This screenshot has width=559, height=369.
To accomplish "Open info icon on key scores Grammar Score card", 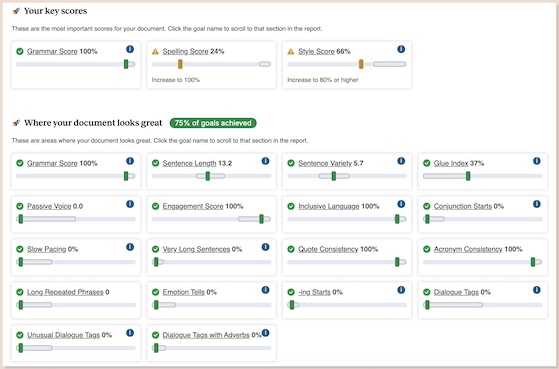I will (130, 49).
